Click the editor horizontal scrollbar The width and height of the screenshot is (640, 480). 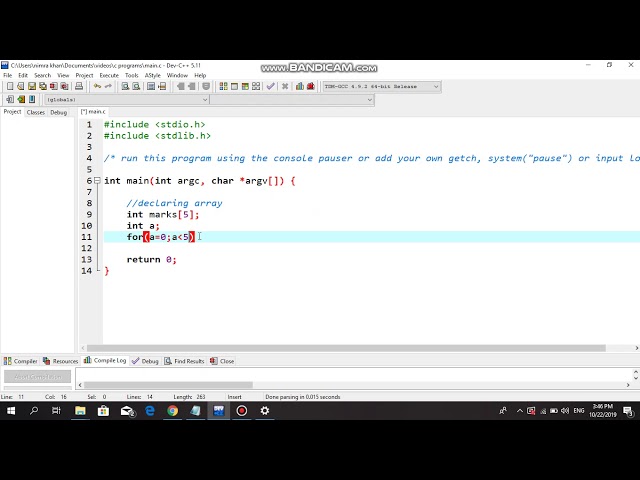[x=346, y=348]
